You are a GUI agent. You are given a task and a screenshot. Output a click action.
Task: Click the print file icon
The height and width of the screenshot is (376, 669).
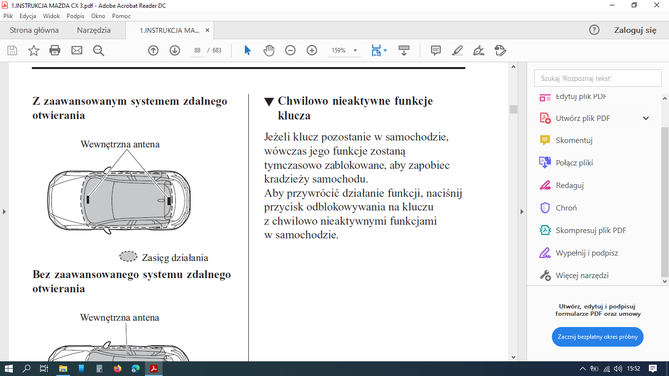click(x=55, y=50)
